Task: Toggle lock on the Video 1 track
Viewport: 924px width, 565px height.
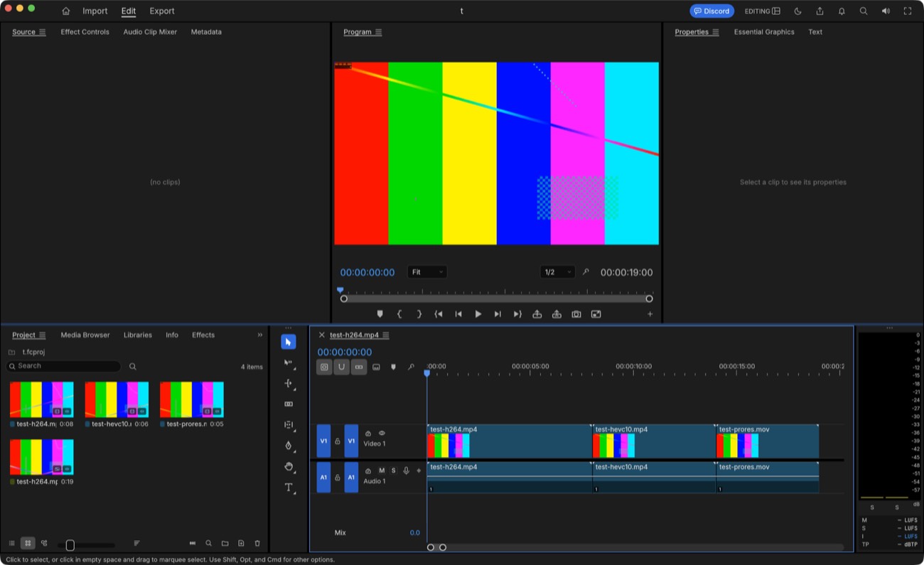Action: [338, 441]
